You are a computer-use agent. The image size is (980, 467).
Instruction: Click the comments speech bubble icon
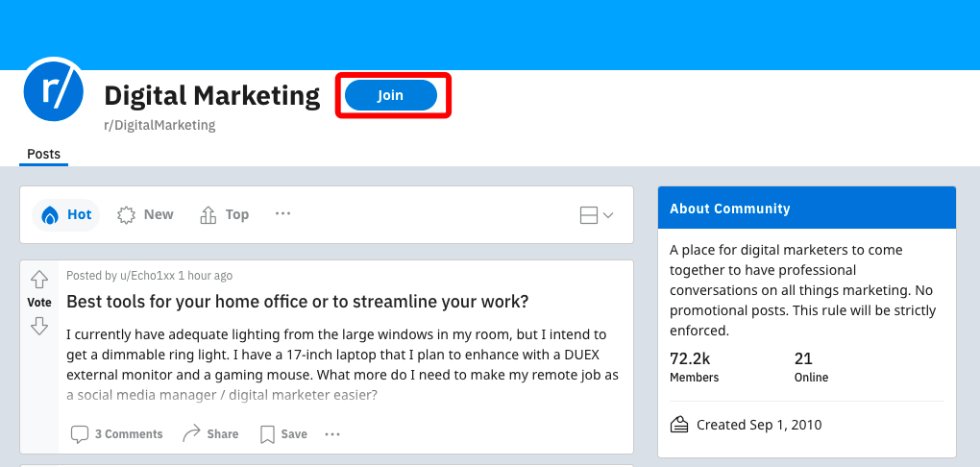pos(81,434)
